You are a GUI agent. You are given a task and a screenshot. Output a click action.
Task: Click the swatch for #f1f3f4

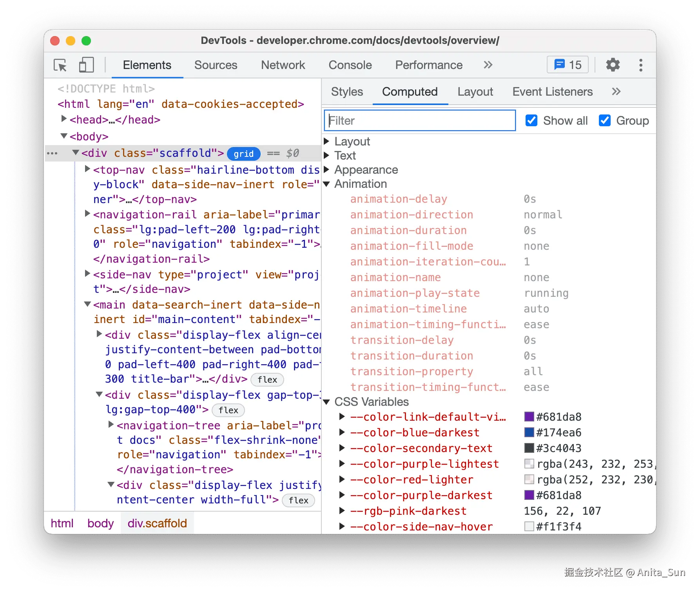529,526
